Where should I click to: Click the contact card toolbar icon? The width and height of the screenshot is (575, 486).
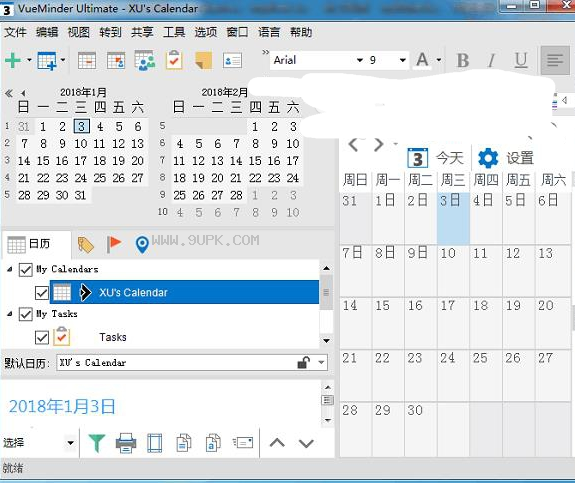(232, 60)
